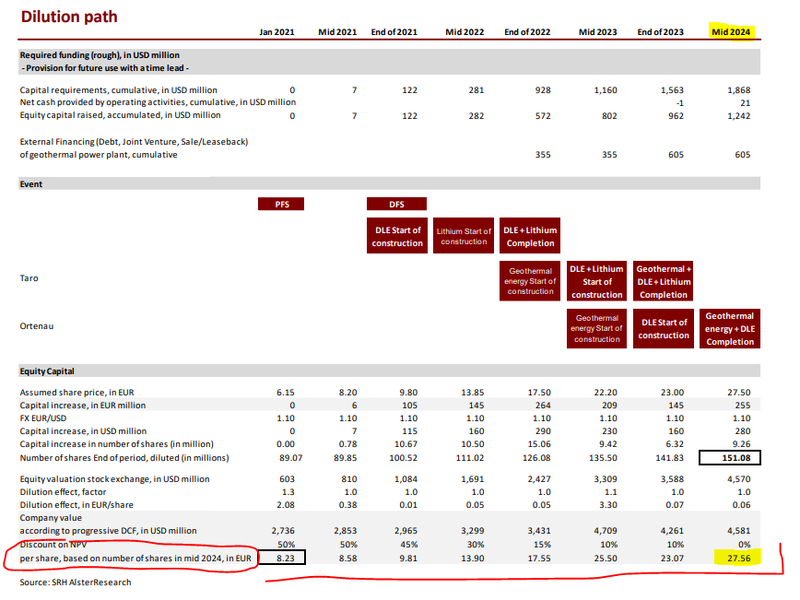Image resolution: width=800 pixels, height=600 pixels.
Task: Click the boxed value "151.08"
Action: point(730,458)
